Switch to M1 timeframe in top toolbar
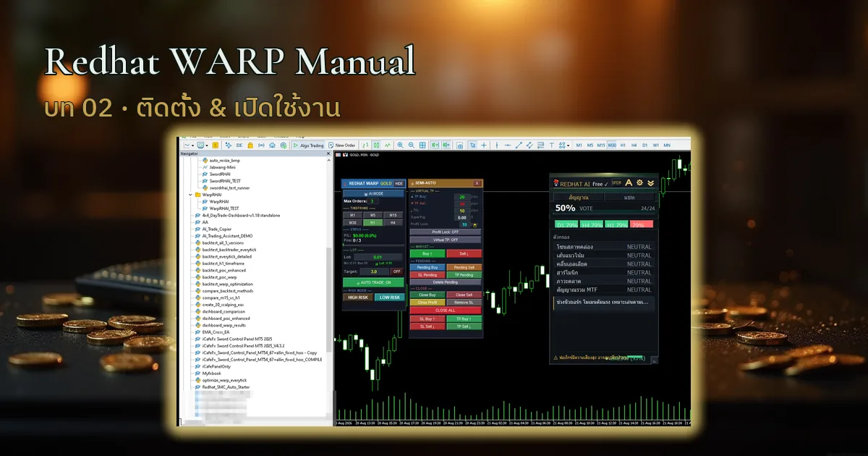 (579, 145)
